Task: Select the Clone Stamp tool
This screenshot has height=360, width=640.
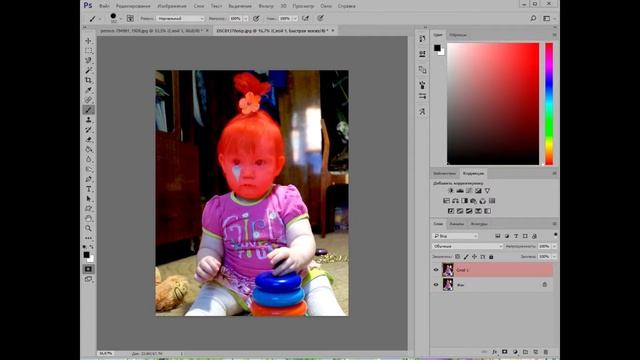Action: pyautogui.click(x=89, y=120)
